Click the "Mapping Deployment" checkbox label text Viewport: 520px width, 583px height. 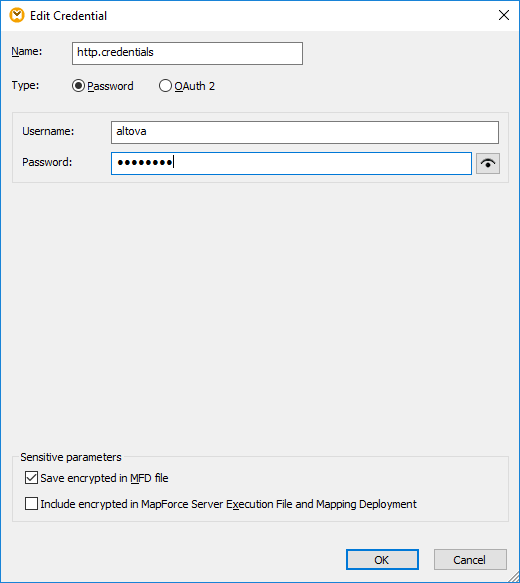pyautogui.click(x=366, y=504)
